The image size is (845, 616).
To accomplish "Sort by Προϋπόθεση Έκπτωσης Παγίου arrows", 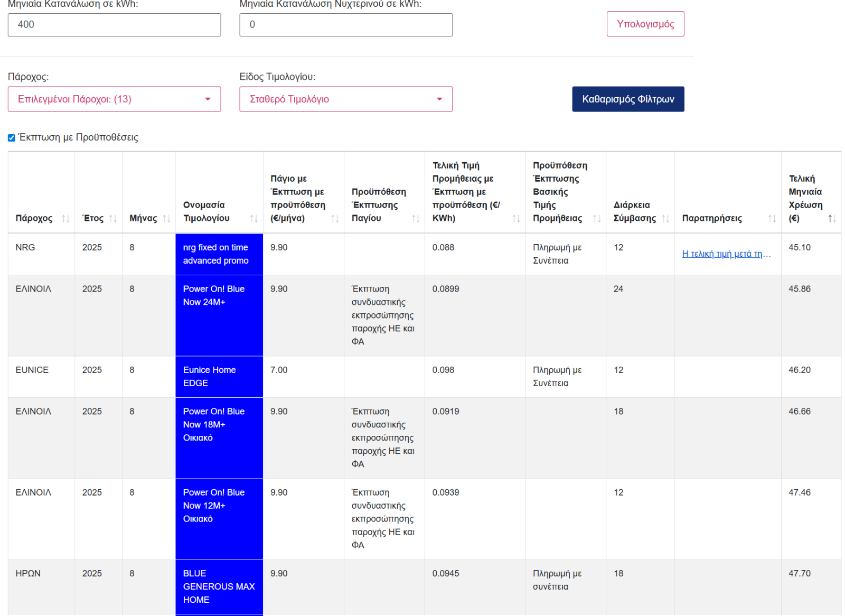I will (416, 218).
